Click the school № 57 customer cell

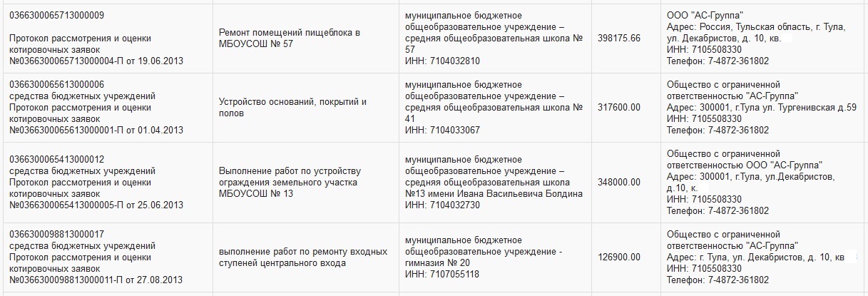click(494, 39)
